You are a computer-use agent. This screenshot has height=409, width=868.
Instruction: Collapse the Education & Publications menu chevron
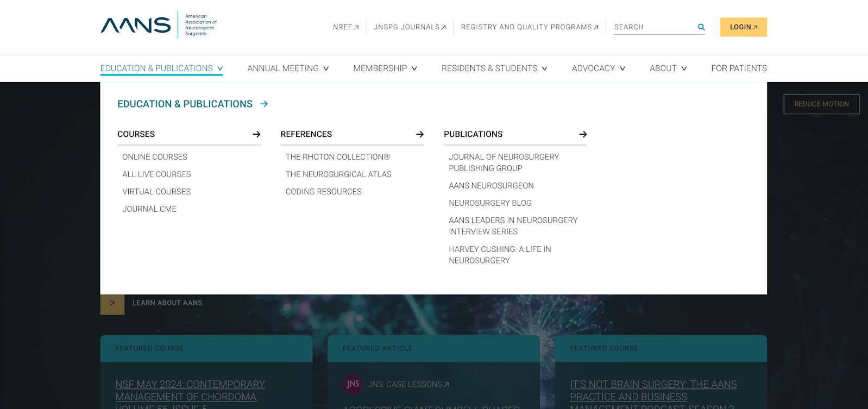click(220, 68)
